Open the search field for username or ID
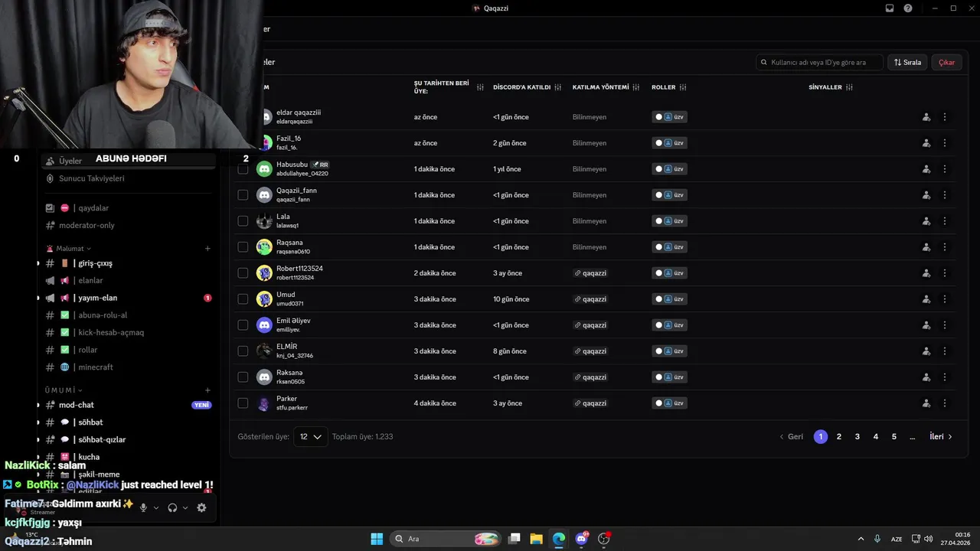Viewport: 980px width, 551px height. point(819,62)
